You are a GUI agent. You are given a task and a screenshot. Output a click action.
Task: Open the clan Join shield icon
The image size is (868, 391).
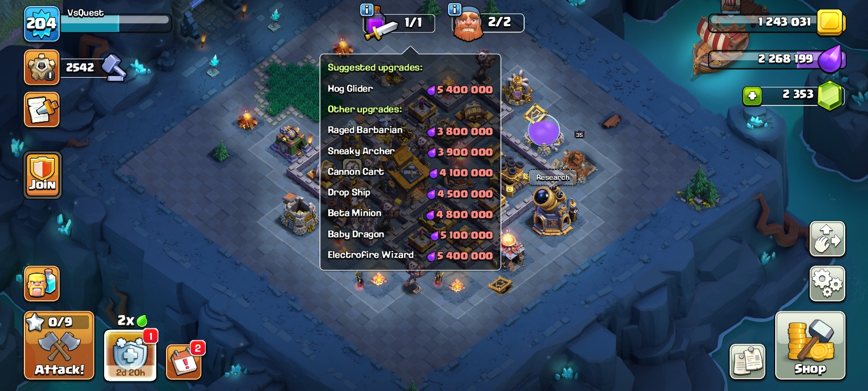(42, 175)
